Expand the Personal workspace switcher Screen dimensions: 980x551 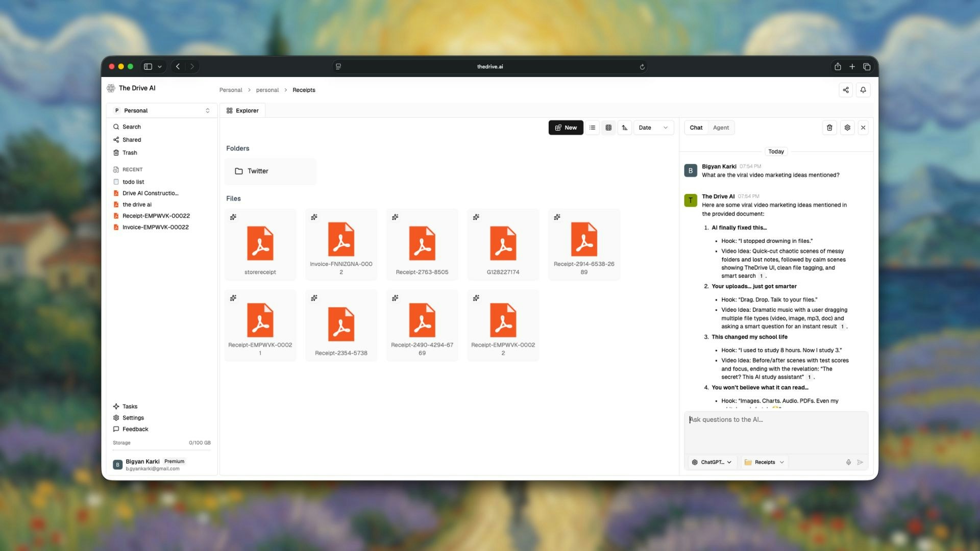tap(161, 110)
